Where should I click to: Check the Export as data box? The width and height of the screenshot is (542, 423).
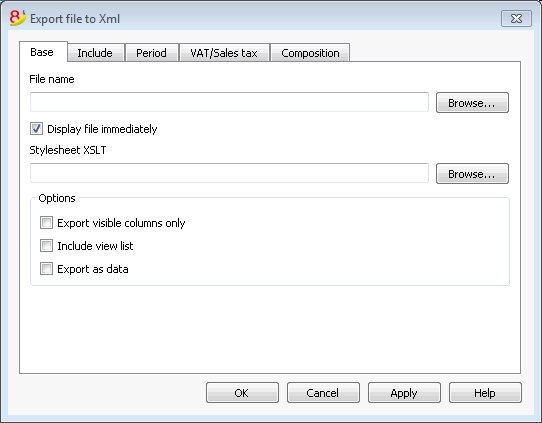(46, 269)
